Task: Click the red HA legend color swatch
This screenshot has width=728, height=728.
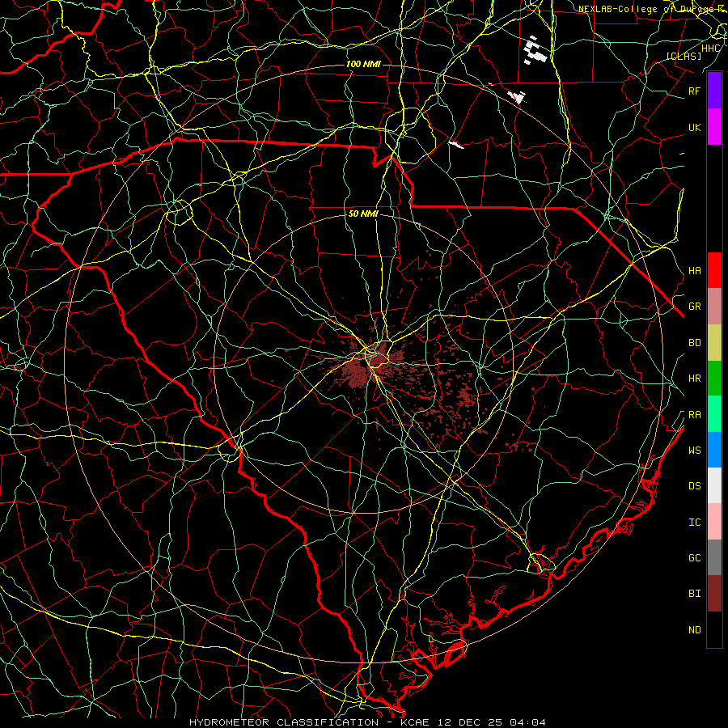Action: (x=714, y=270)
